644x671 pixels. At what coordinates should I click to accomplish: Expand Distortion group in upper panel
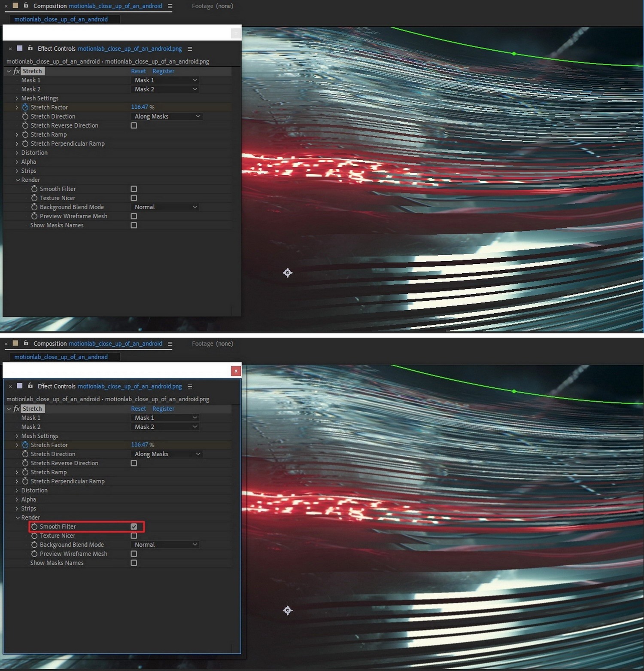tap(17, 153)
